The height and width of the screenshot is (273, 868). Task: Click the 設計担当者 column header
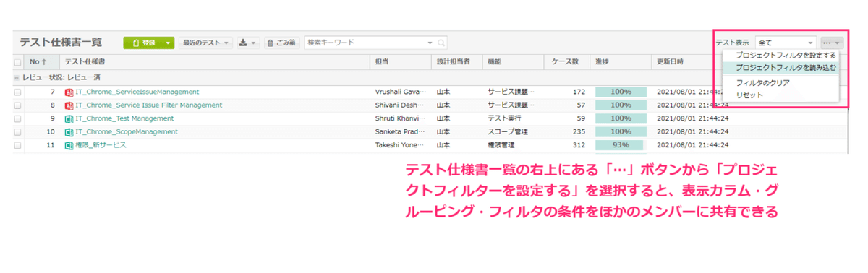click(458, 61)
